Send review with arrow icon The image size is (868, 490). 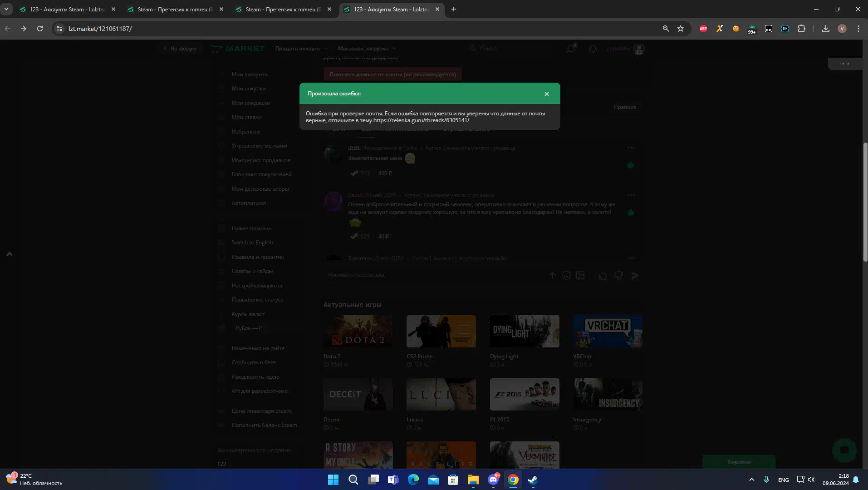tap(635, 276)
